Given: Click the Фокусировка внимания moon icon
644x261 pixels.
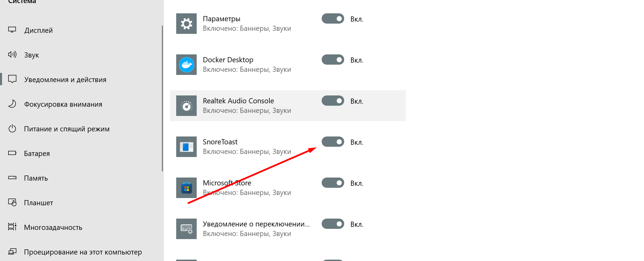Looking at the screenshot, I should tap(12, 104).
